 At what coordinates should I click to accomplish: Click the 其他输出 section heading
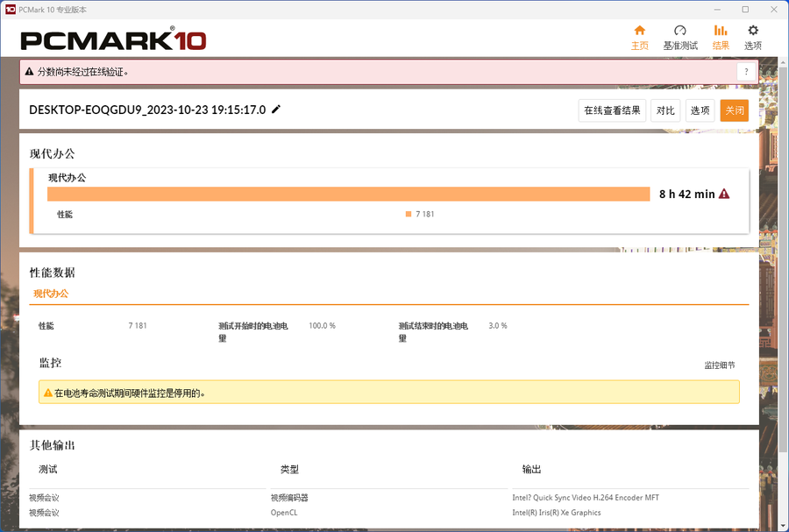pyautogui.click(x=53, y=445)
